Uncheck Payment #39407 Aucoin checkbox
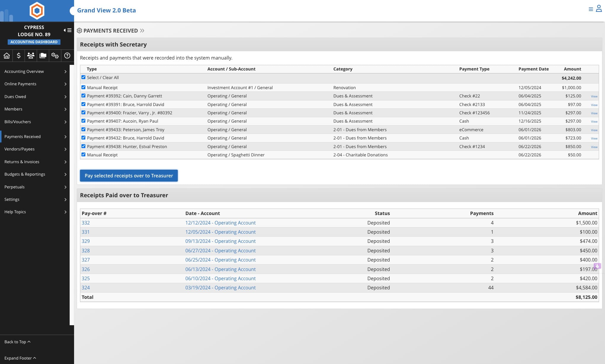The height and width of the screenshot is (364, 605). (x=84, y=121)
